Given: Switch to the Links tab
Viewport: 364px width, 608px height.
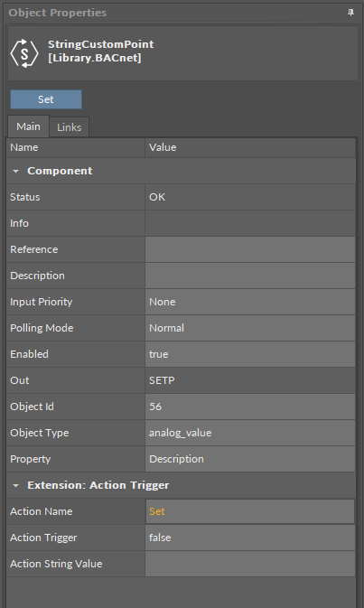Looking at the screenshot, I should click(70, 127).
